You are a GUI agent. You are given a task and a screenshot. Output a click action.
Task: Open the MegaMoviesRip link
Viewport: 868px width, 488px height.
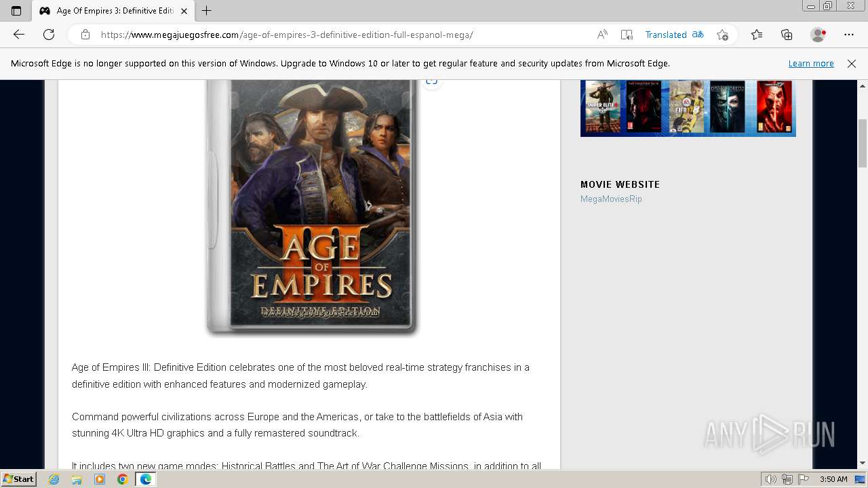pos(611,199)
